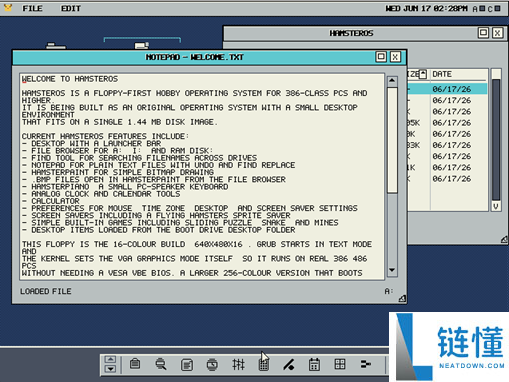Open the Find tool magnifier icon
509x382 pixels.
[161, 364]
